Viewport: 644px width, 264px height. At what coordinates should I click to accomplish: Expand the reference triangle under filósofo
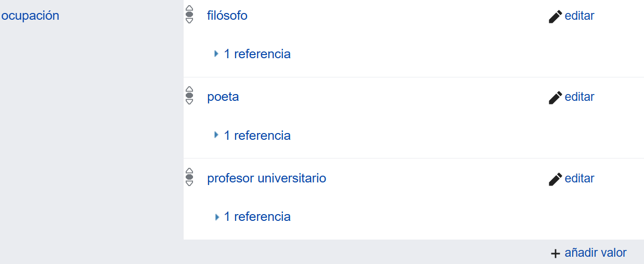[x=216, y=54]
